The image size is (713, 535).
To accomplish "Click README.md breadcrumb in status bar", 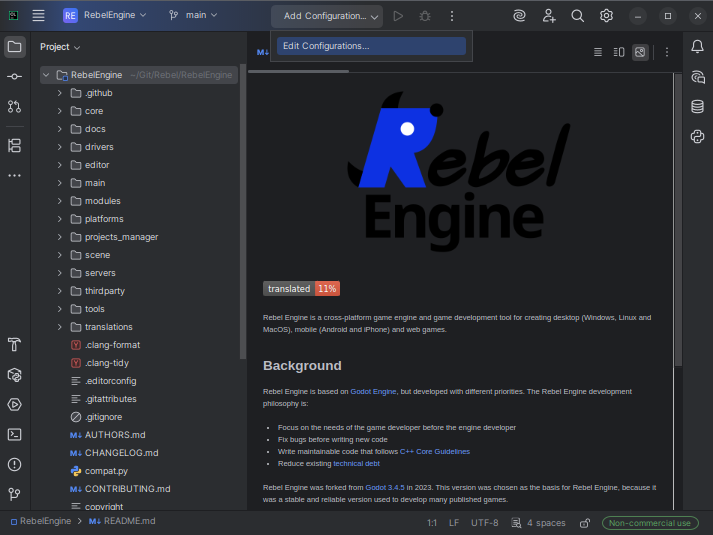I will [x=122, y=521].
